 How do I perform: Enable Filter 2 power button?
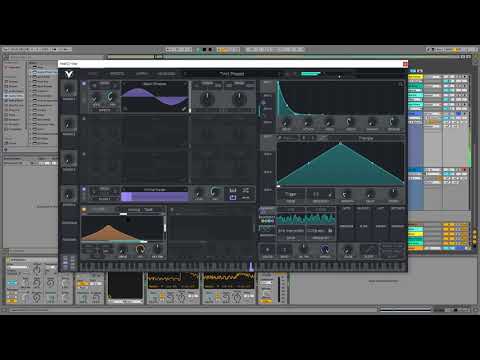pyautogui.click(x=172, y=210)
